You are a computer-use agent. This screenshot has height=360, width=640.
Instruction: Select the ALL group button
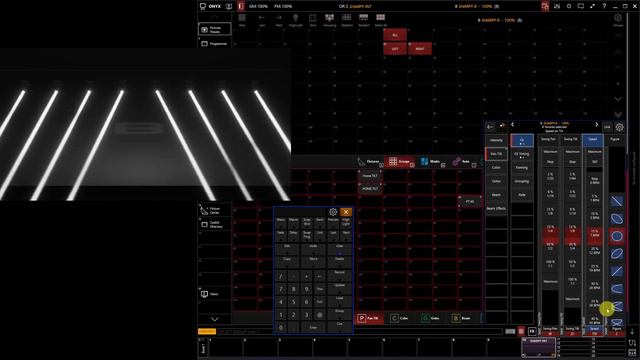[x=395, y=35]
